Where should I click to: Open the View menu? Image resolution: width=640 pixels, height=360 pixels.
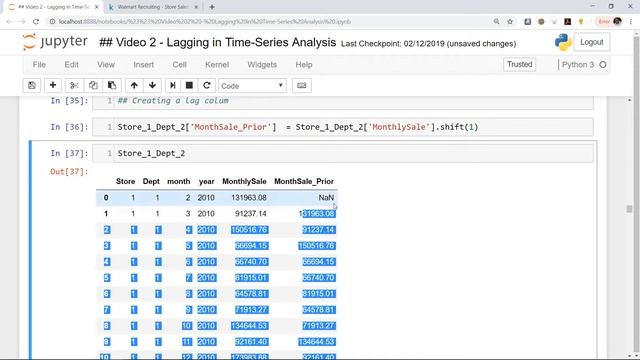106,64
